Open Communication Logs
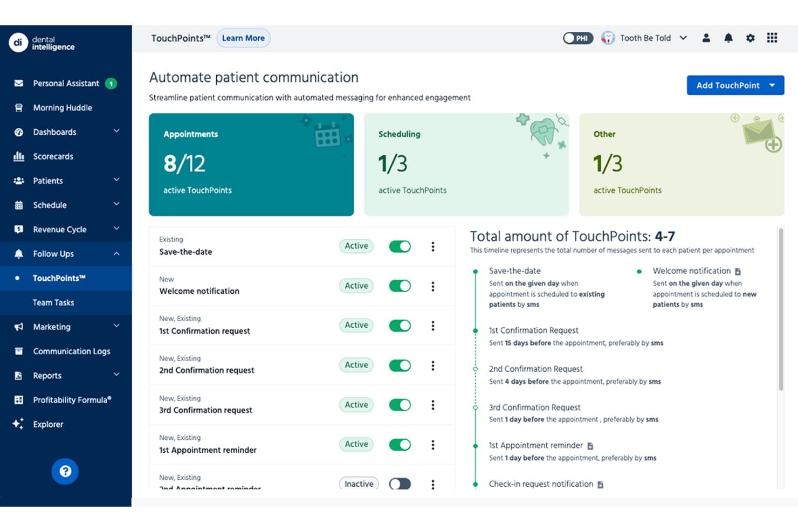The width and height of the screenshot is (798, 532). pos(72,351)
